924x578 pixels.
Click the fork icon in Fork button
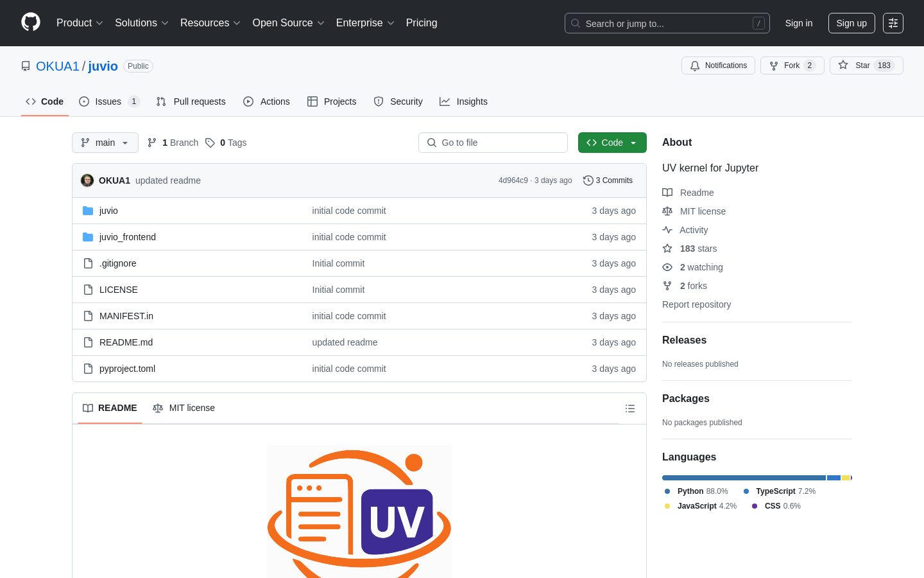point(774,66)
